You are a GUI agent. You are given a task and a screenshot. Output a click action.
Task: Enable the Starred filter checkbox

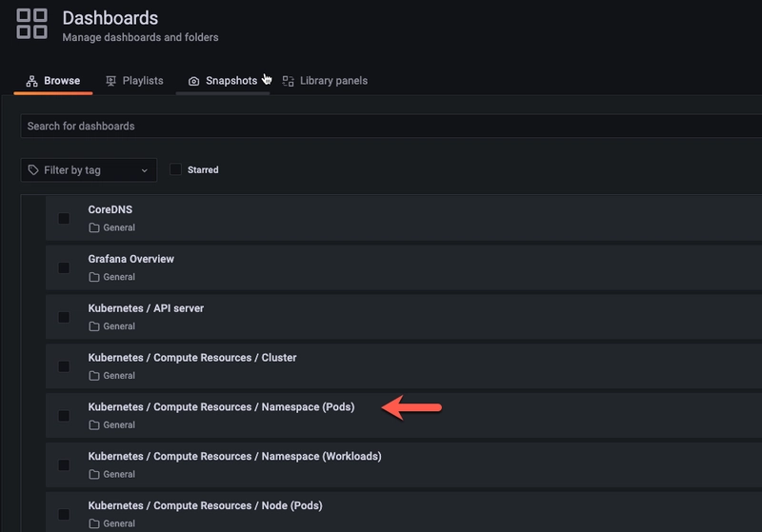pos(175,169)
